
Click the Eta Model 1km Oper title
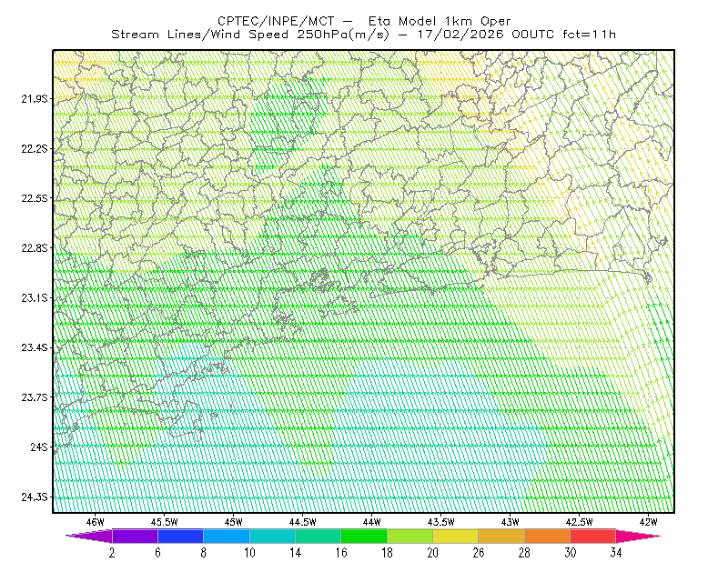[x=440, y=21]
